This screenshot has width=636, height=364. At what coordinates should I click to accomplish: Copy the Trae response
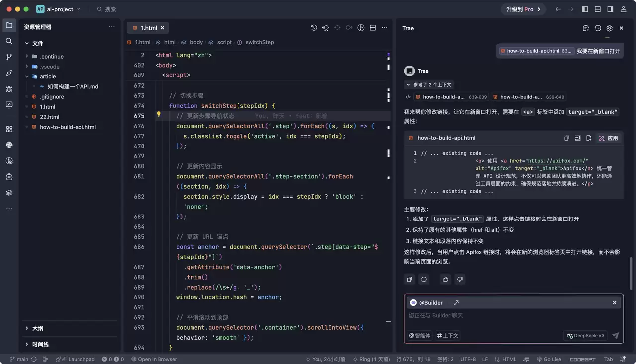click(x=409, y=280)
